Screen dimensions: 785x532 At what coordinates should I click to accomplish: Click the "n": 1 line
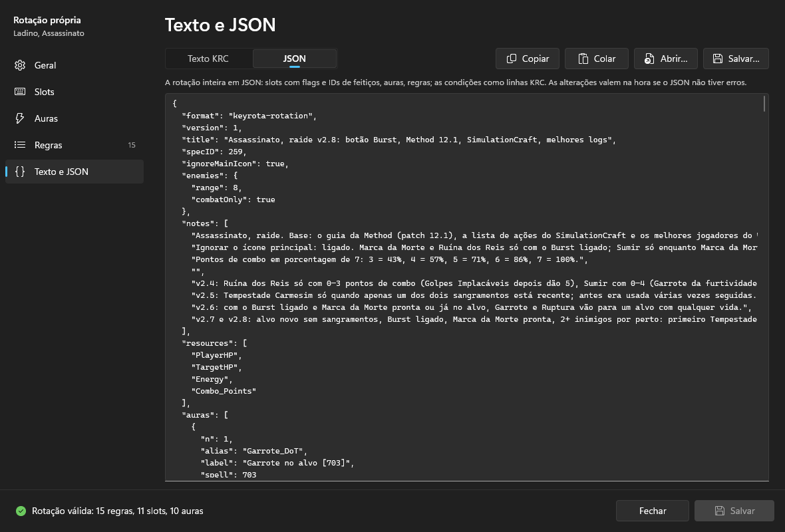[217, 439]
